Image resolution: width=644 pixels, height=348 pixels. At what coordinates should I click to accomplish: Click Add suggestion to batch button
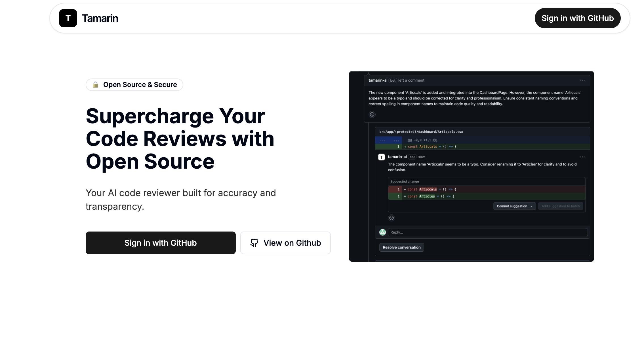coord(561,206)
